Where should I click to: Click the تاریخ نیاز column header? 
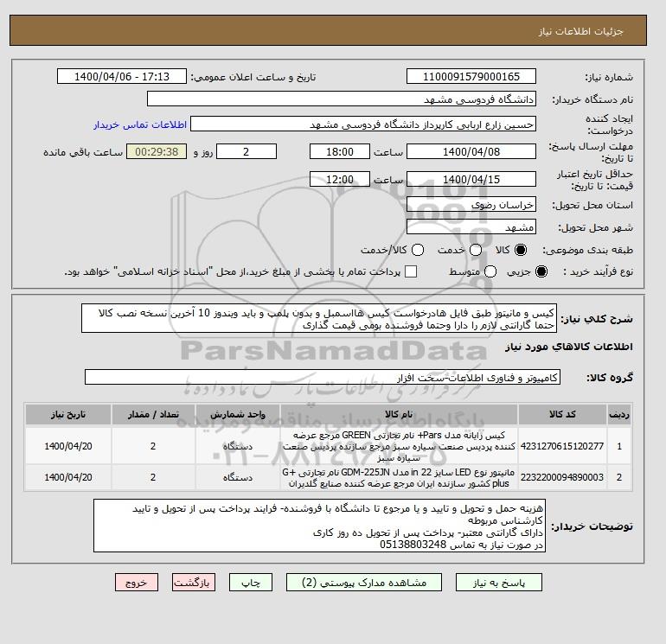(68, 415)
